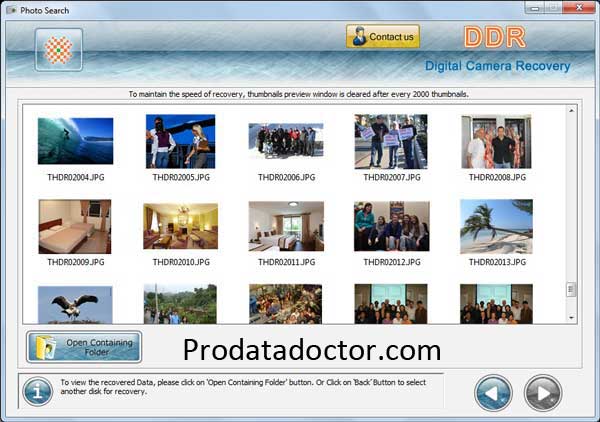This screenshot has height=422, width=600.
Task: Click the thumbnail list scrollbar handle
Action: 571,290
